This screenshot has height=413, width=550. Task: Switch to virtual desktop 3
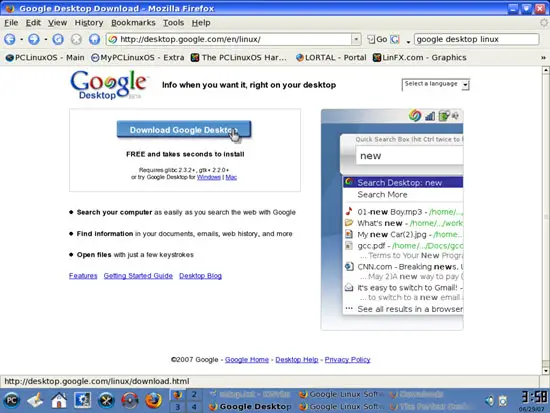coord(178,407)
